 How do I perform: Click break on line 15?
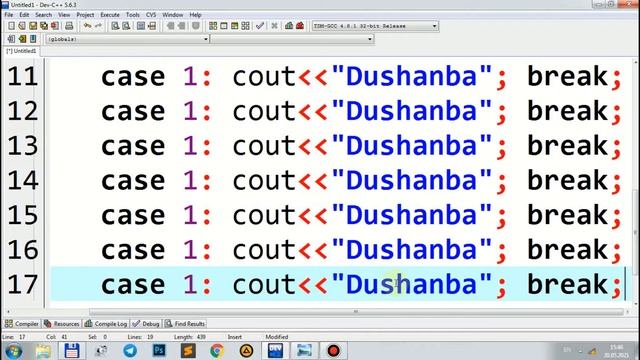(x=568, y=215)
